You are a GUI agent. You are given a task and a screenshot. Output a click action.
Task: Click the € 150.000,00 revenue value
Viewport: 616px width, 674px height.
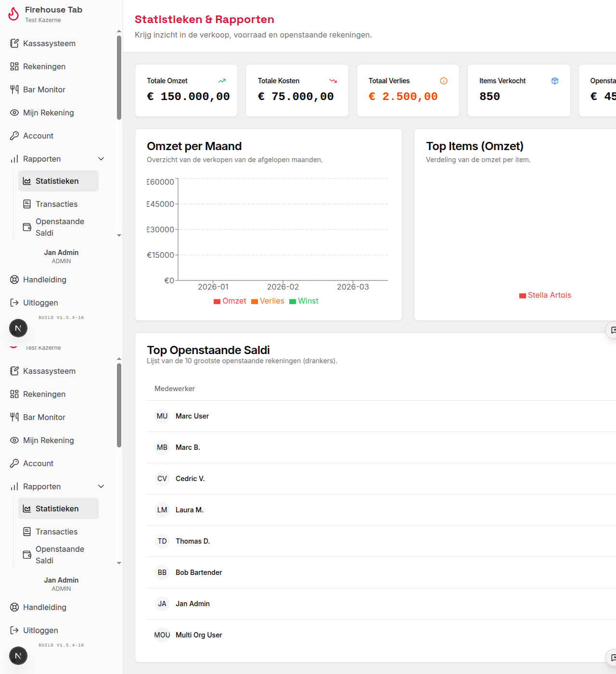click(x=188, y=97)
